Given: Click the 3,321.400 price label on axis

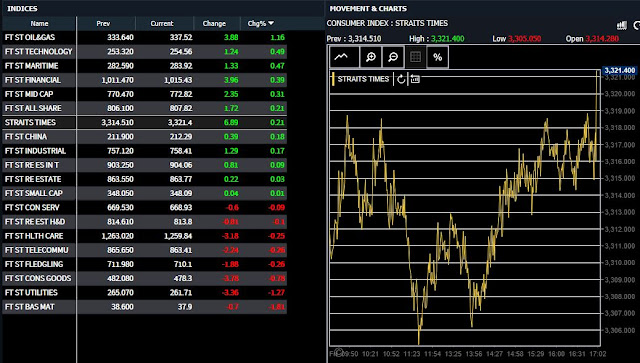Looking at the screenshot, I should (620, 70).
